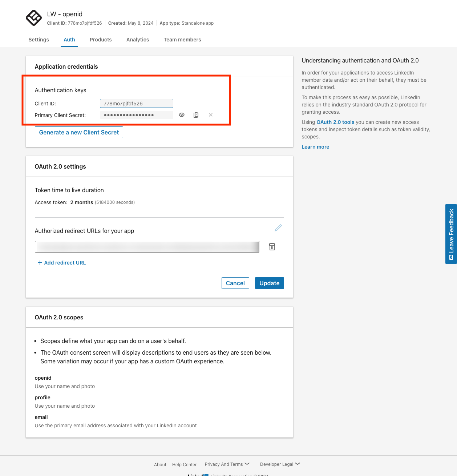Click the 'Token time to live duration' label
Screen dimensions: 457x476
pyautogui.click(x=69, y=190)
